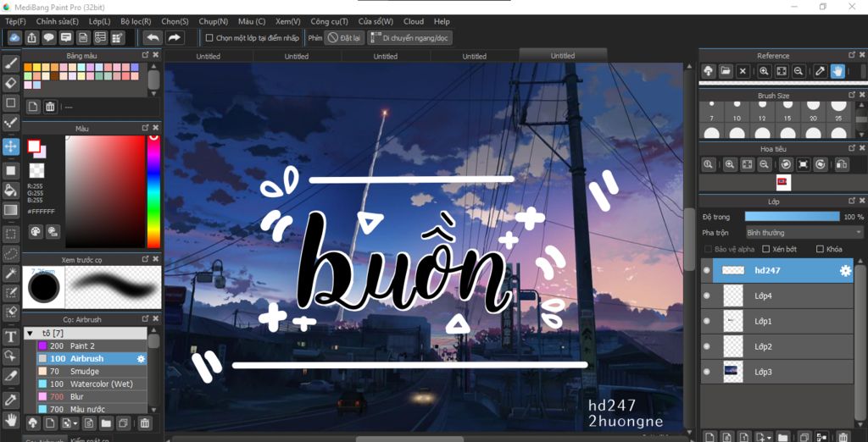Click the Undo arrow in the top toolbar
Viewport: 868px width, 442px height.
(x=153, y=37)
